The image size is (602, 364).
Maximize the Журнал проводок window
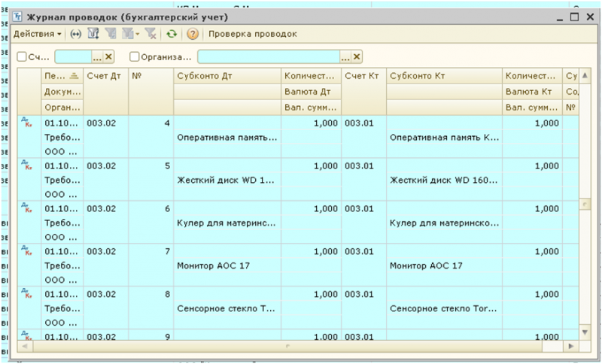pyautogui.click(x=574, y=17)
